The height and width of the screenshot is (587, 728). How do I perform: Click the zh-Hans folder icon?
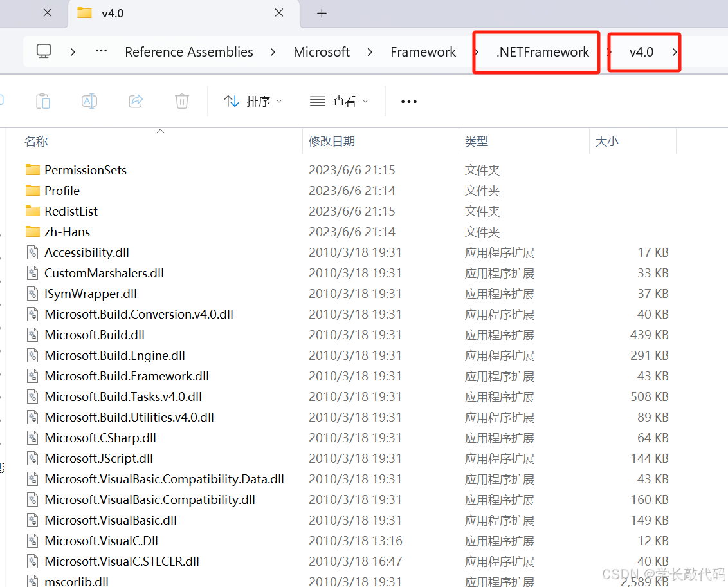pos(33,232)
